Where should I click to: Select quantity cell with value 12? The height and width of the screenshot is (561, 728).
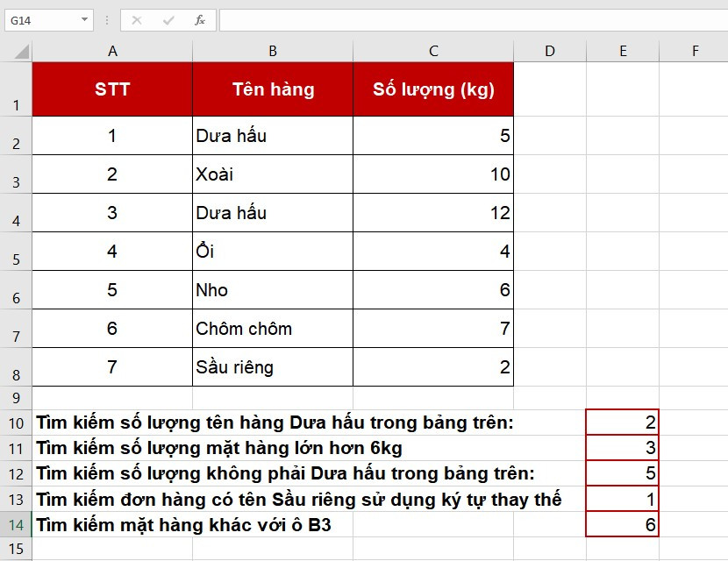pos(433,212)
